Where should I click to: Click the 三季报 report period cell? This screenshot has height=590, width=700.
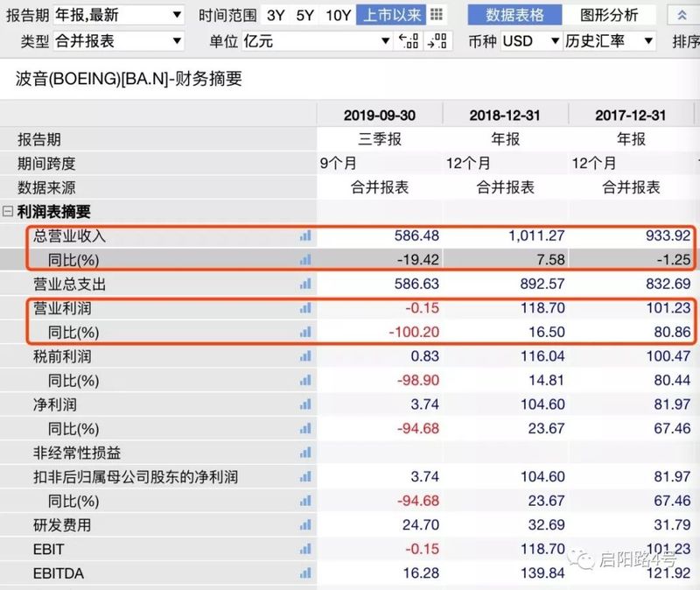click(x=380, y=139)
